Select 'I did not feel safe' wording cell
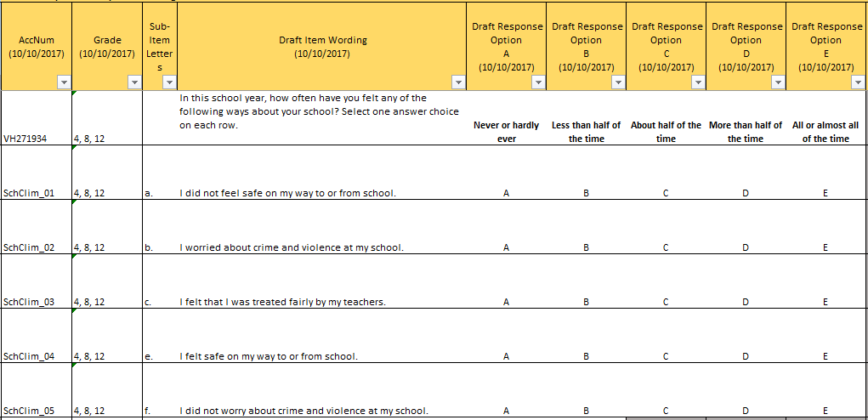The image size is (868, 420). [x=321, y=172]
